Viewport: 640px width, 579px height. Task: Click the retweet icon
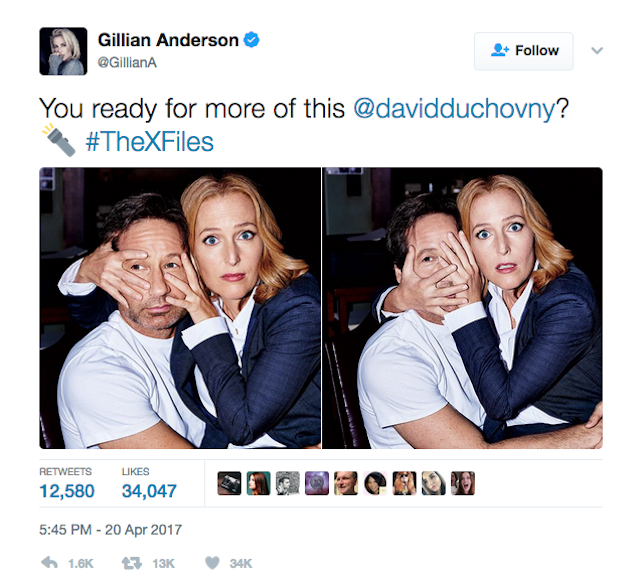[132, 563]
